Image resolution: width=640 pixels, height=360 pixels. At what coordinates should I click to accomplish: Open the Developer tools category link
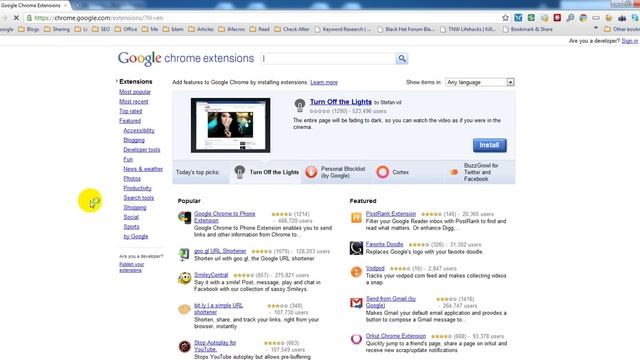[x=142, y=150]
